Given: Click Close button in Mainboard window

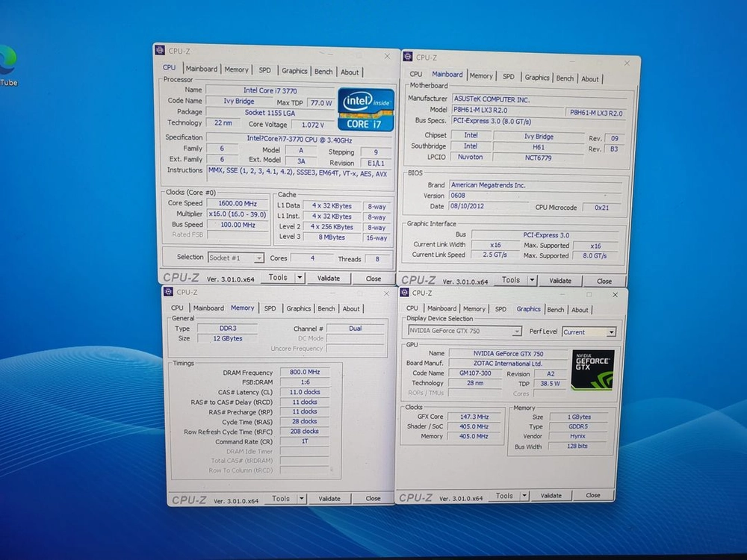Looking at the screenshot, I should tap(604, 281).
